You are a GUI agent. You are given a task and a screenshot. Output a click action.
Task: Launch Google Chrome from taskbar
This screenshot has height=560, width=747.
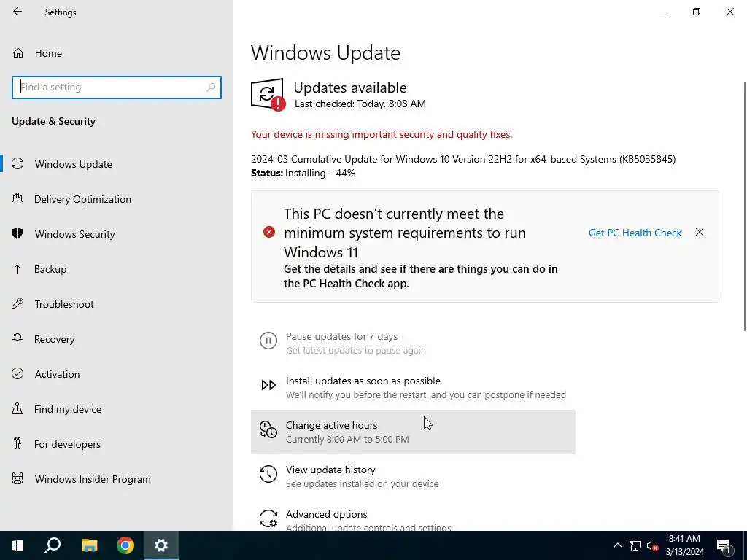point(125,545)
